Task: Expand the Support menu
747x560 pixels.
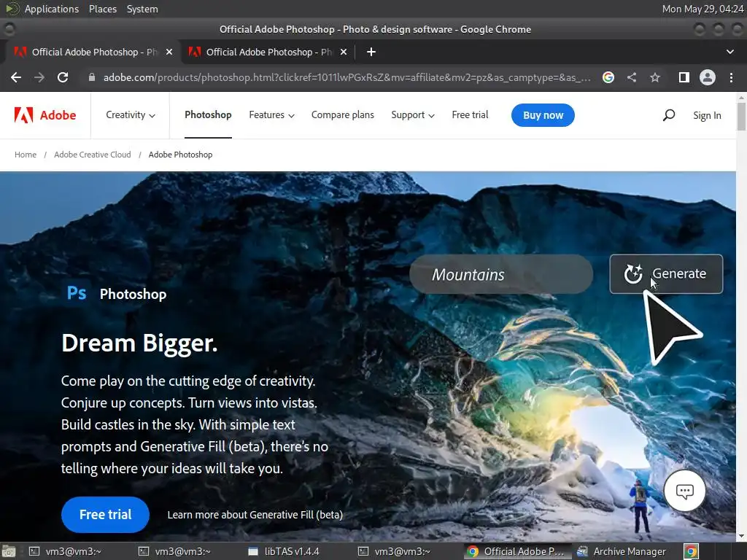Action: tap(413, 114)
